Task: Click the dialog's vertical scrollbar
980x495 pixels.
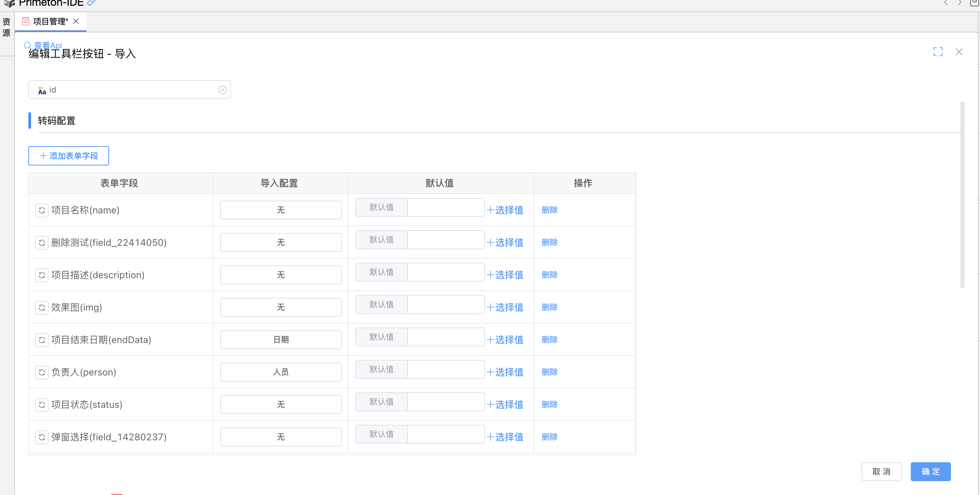Action: point(962,194)
